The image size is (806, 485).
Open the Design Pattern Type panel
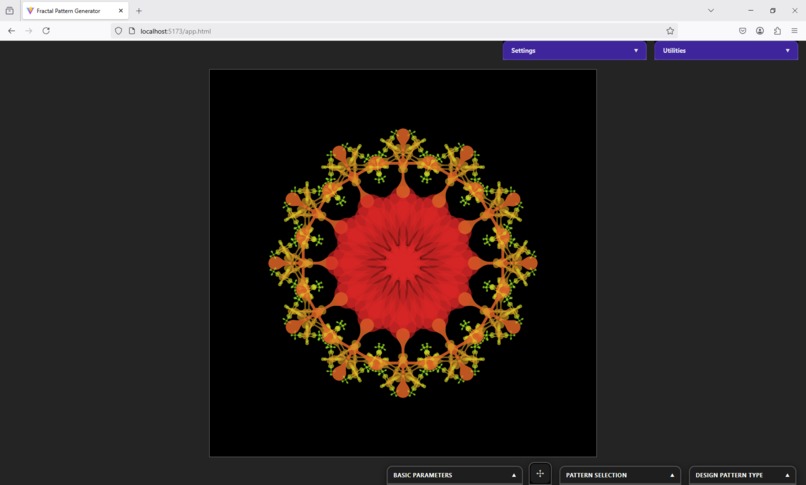742,475
